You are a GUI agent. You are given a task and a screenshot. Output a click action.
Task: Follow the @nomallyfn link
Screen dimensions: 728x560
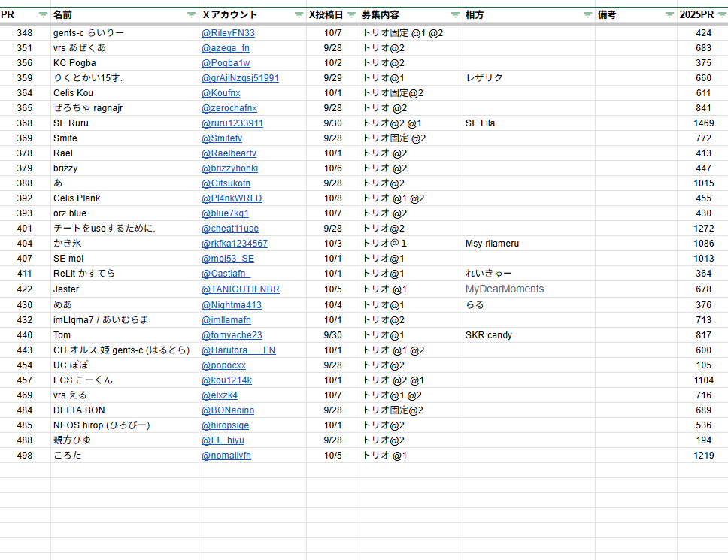click(226, 456)
